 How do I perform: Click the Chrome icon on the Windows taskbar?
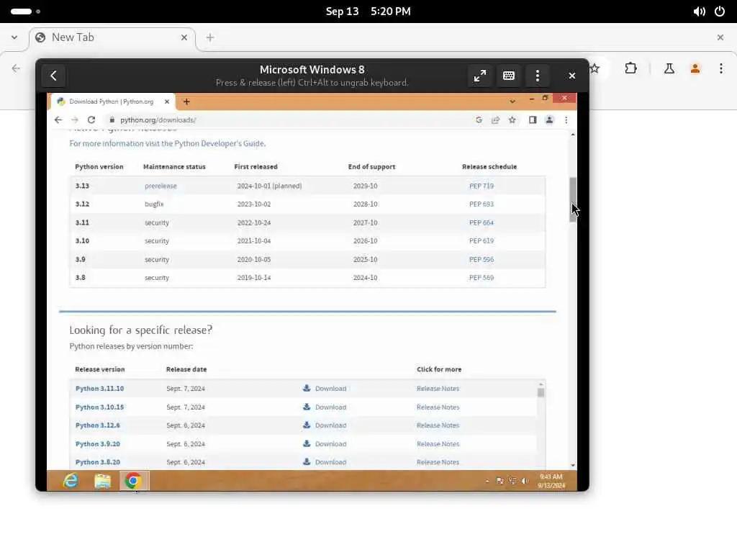click(133, 481)
